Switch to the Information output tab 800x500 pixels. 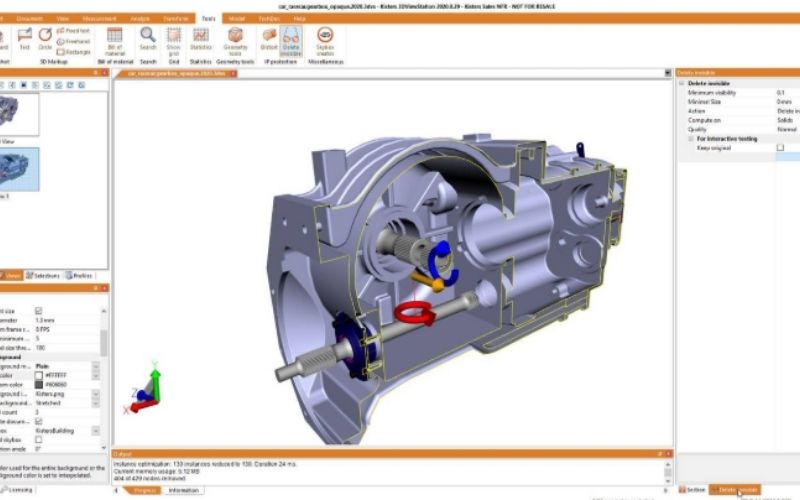click(183, 490)
